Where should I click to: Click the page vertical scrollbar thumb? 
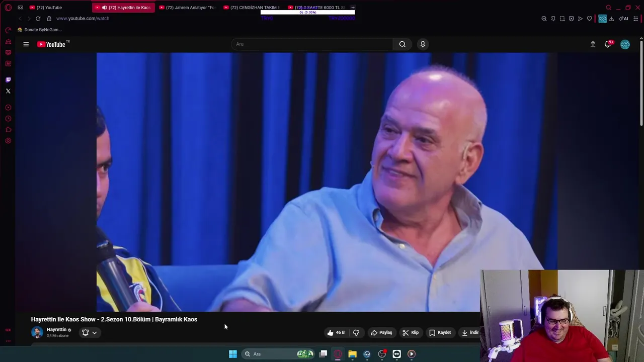pos(641,83)
